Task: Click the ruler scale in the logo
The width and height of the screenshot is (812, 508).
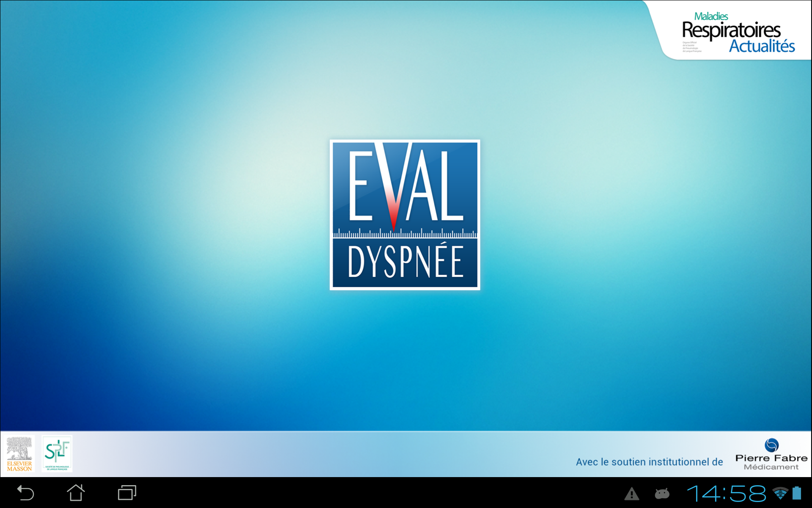Action: coord(405,233)
